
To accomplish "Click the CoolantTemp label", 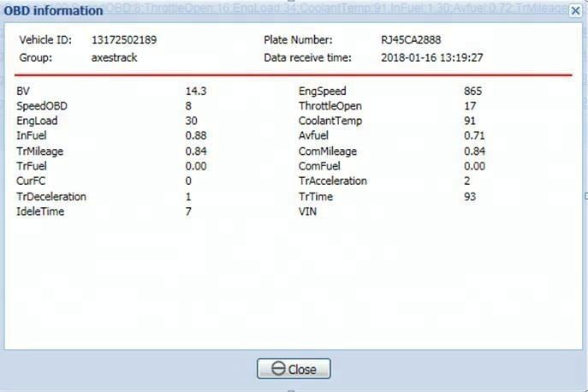I will coord(330,121).
